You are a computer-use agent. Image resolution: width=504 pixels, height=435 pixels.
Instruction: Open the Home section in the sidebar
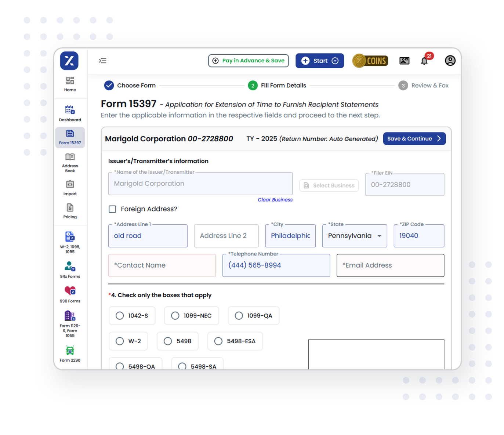click(70, 84)
